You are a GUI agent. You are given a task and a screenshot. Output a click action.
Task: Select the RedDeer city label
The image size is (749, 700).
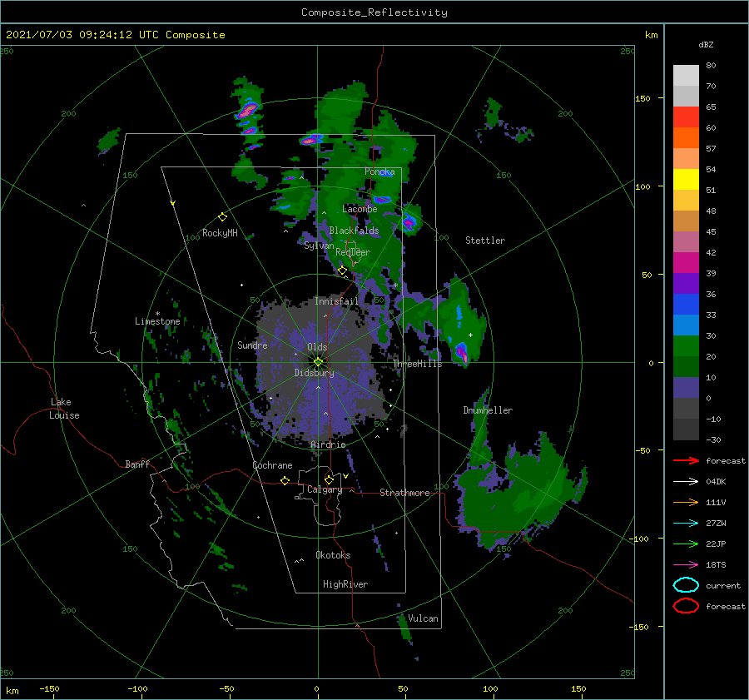(353, 252)
